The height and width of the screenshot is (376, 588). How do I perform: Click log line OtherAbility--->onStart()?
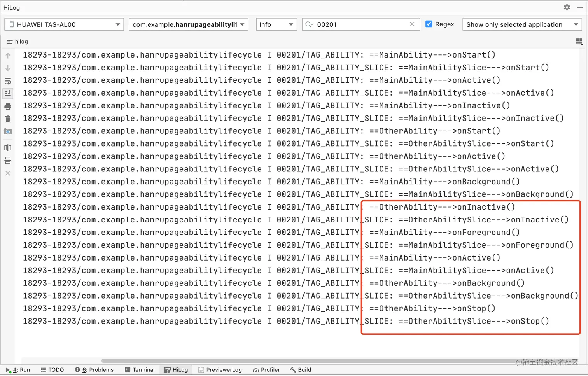click(x=261, y=131)
